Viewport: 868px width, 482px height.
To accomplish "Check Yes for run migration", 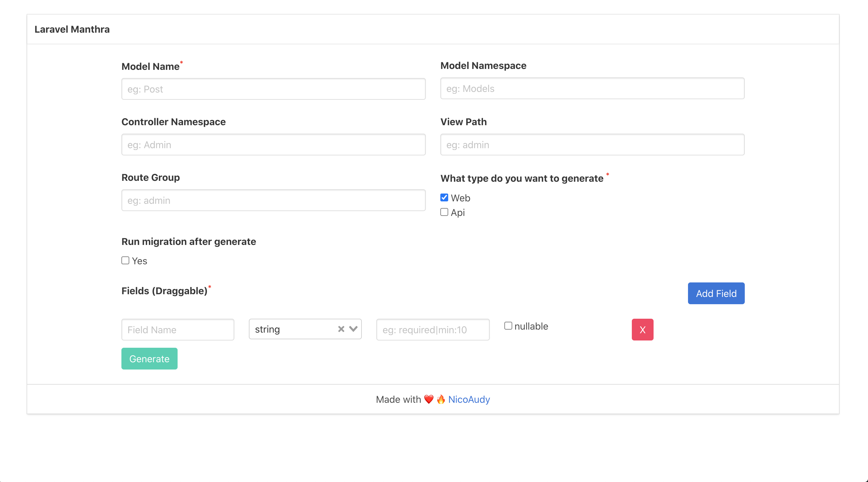I will pyautogui.click(x=125, y=260).
